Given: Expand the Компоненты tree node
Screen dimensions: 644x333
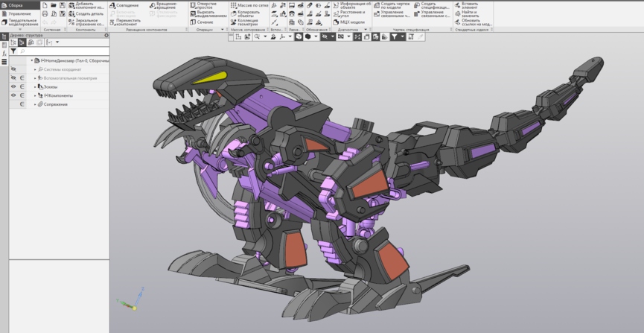Looking at the screenshot, I should (35, 95).
